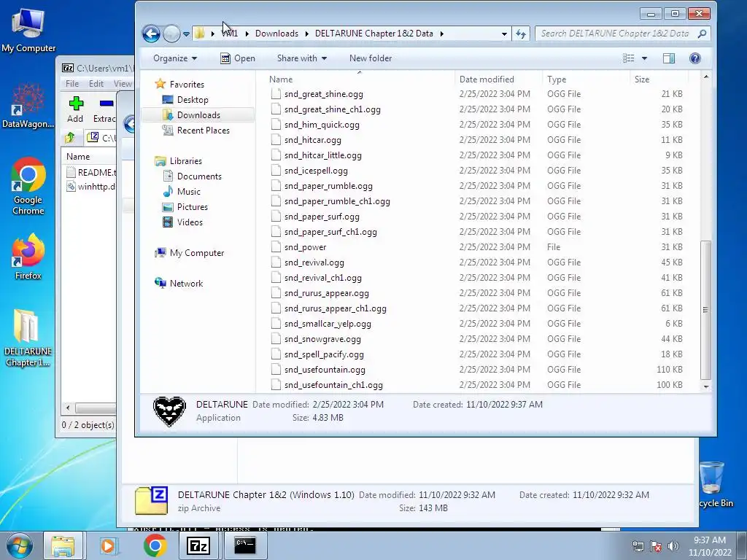This screenshot has height=560, width=747.
Task: Open the 7-Zip View menu
Action: pyautogui.click(x=123, y=84)
